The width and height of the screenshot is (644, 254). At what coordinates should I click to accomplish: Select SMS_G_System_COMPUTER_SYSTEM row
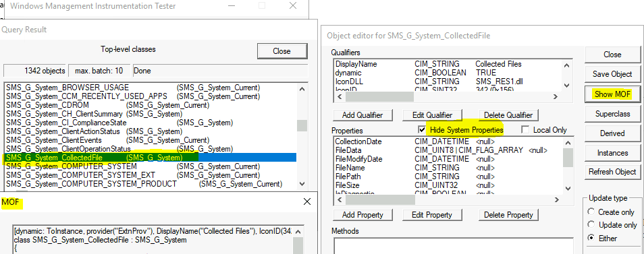click(x=151, y=166)
